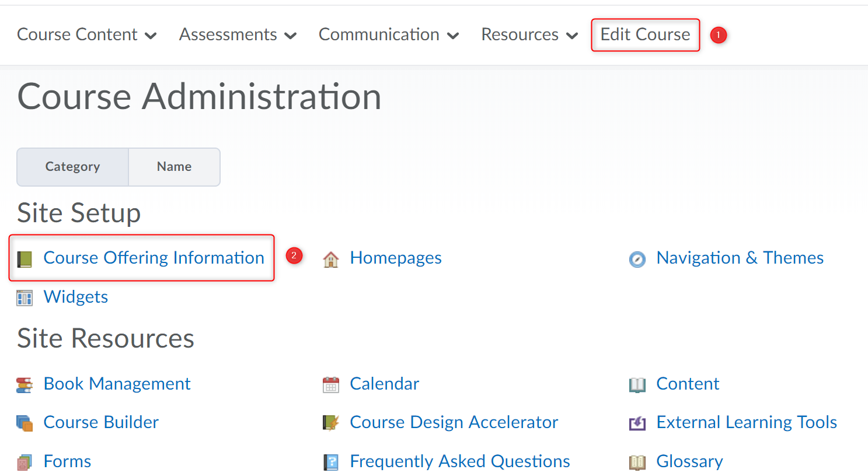Click the Navigation & Themes compass icon
The height and width of the screenshot is (473, 868).
tap(637, 259)
